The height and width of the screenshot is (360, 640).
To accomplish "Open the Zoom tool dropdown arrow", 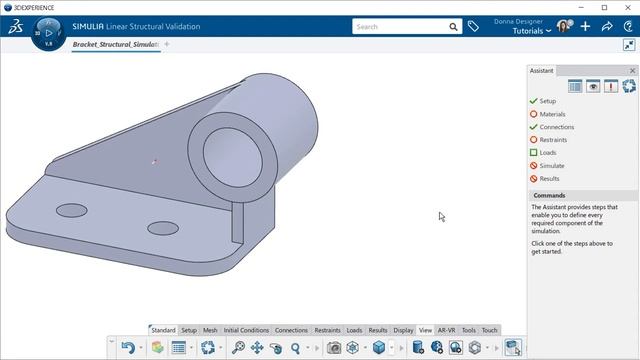I will coord(308,348).
